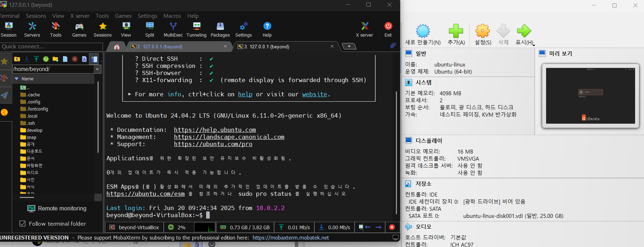The height and width of the screenshot is (247, 644).
Task: Click the VirtualBox VM preview thumbnail
Action: coord(590,96)
